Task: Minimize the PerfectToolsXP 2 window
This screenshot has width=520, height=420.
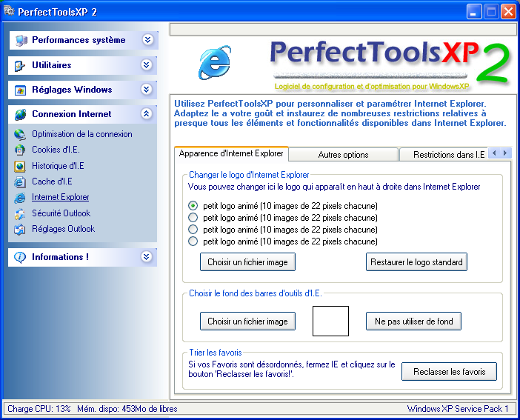Action: click(x=474, y=12)
